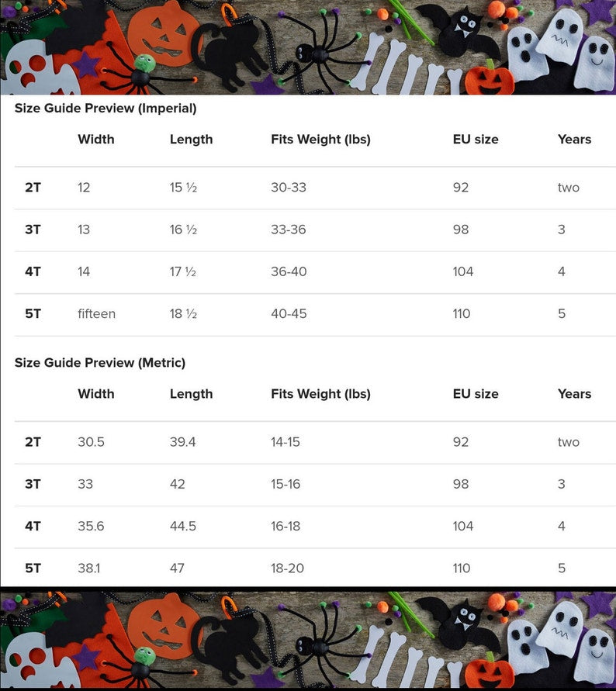This screenshot has width=616, height=691.
Task: Select the 3T row label in Imperial table
Action: [33, 230]
